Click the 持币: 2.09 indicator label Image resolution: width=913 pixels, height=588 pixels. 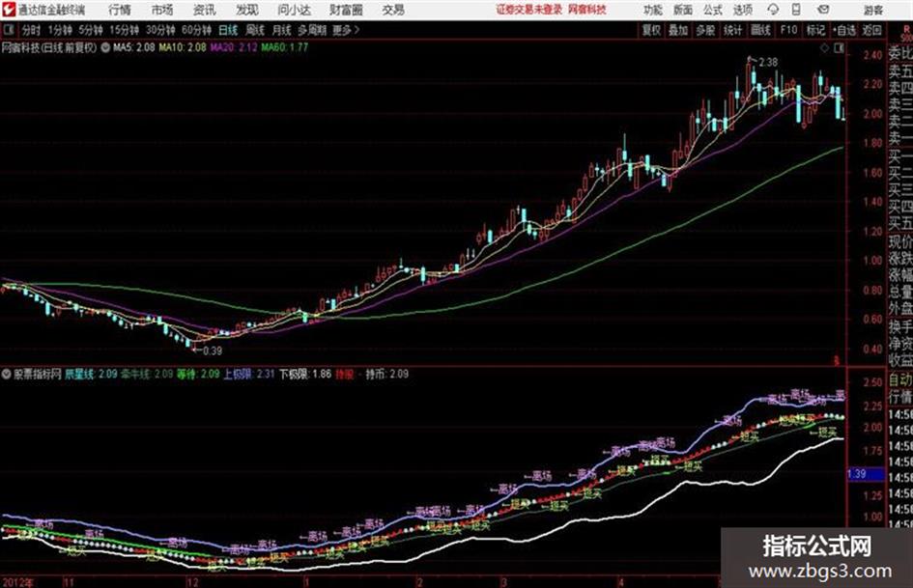[x=386, y=374]
